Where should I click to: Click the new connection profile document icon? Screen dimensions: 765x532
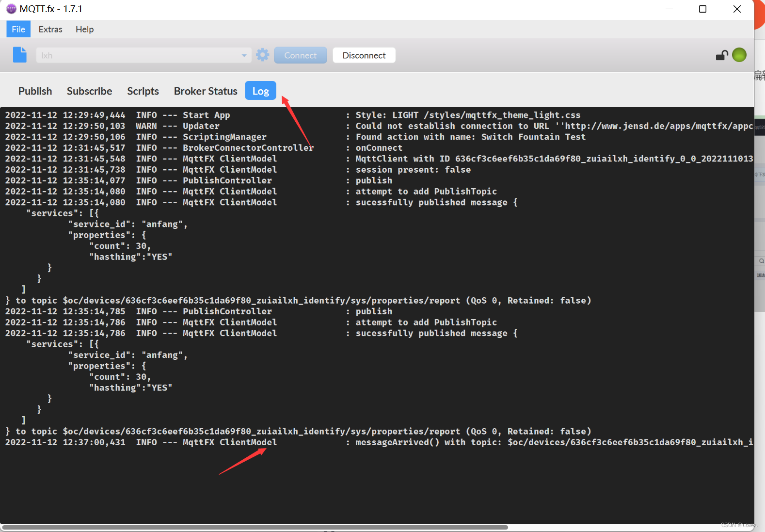pyautogui.click(x=20, y=55)
